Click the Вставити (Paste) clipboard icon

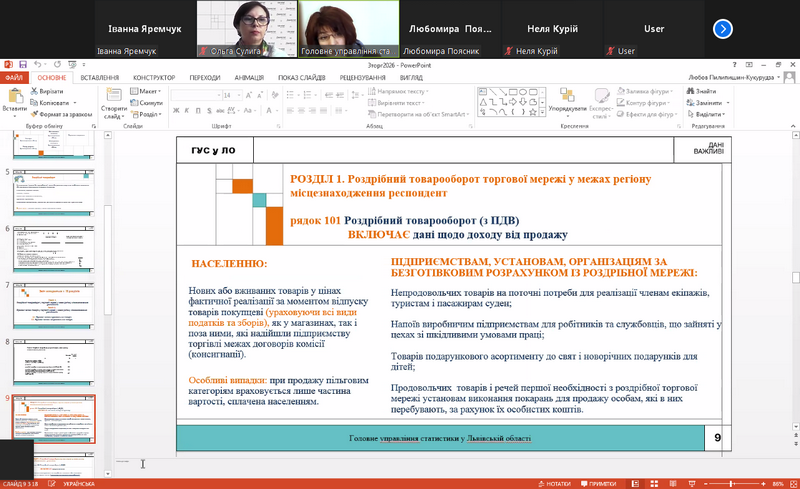click(14, 96)
